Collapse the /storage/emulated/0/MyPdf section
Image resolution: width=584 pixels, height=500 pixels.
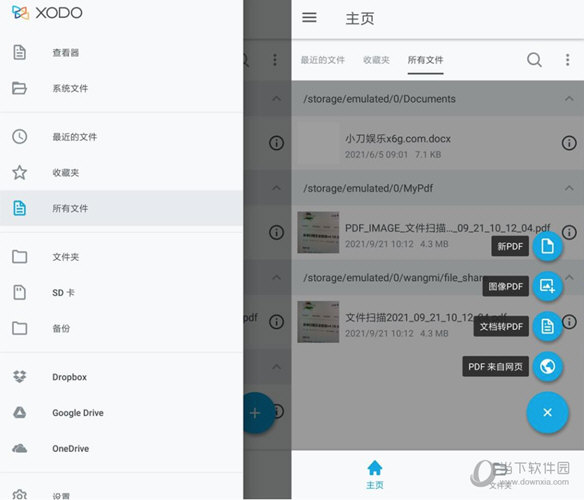tap(569, 188)
